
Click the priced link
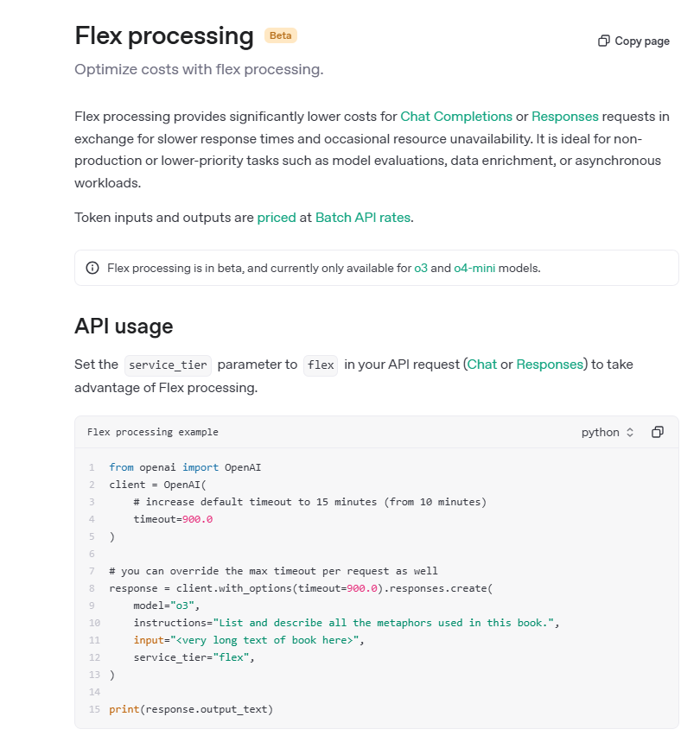tap(277, 217)
